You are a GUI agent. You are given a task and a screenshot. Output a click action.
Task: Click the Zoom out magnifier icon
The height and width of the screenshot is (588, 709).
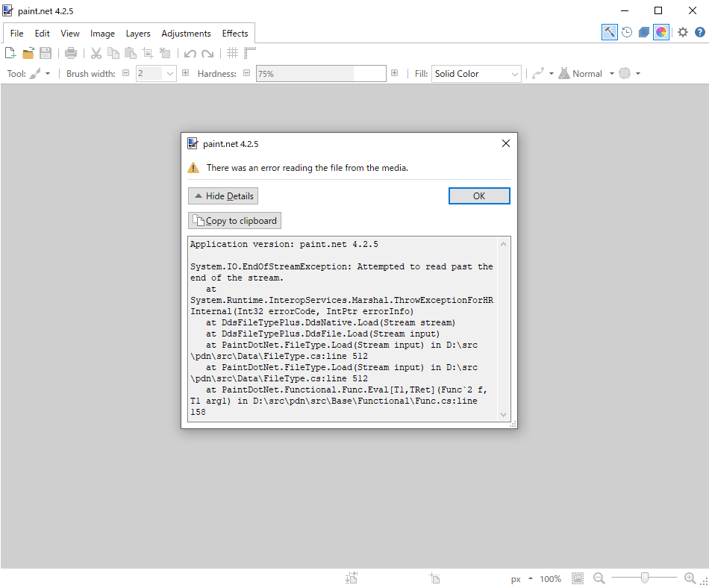pos(599,578)
